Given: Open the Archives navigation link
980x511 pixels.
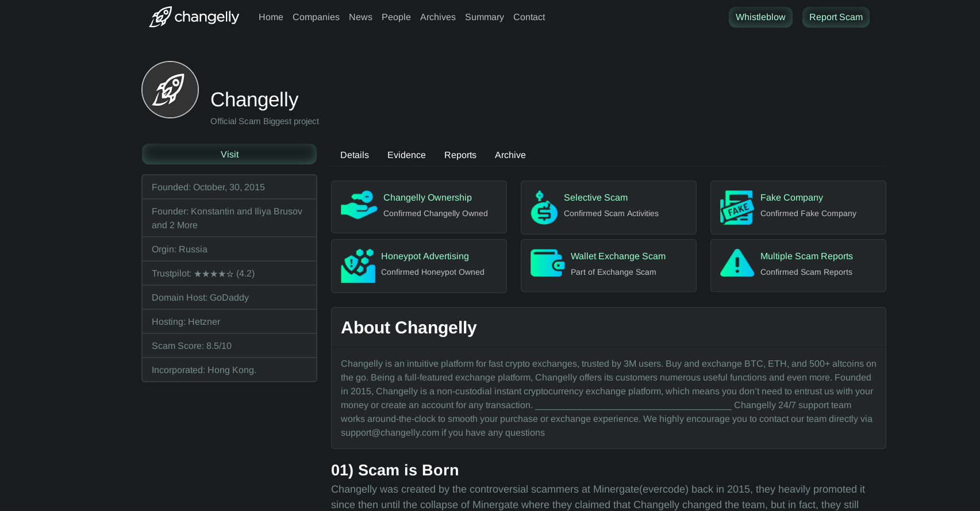Looking at the screenshot, I should 437,17.
